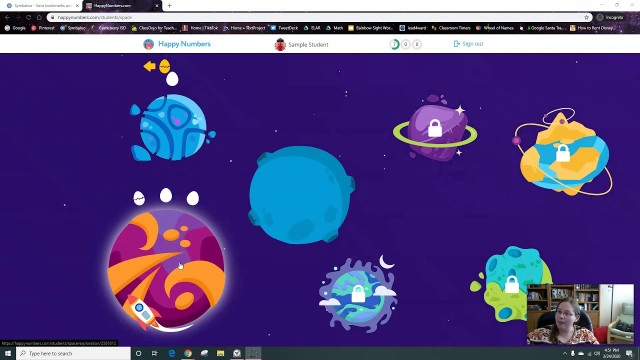Click the webcam video overlay
This screenshot has width=640, height=360.
pos(580,314)
